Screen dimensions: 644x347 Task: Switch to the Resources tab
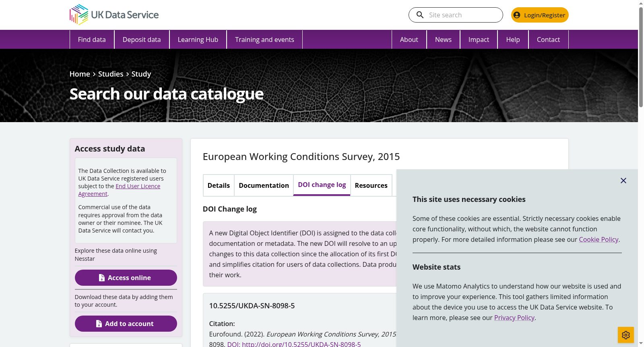(371, 185)
